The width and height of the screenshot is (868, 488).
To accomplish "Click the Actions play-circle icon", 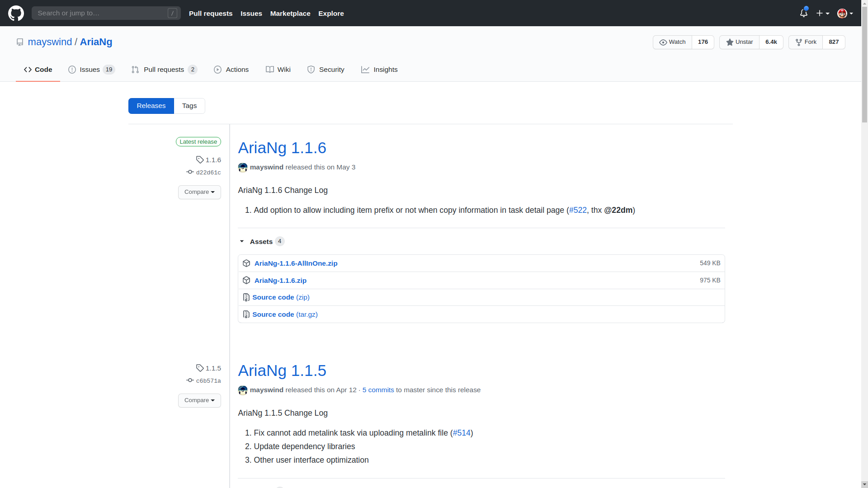I will 218,70.
